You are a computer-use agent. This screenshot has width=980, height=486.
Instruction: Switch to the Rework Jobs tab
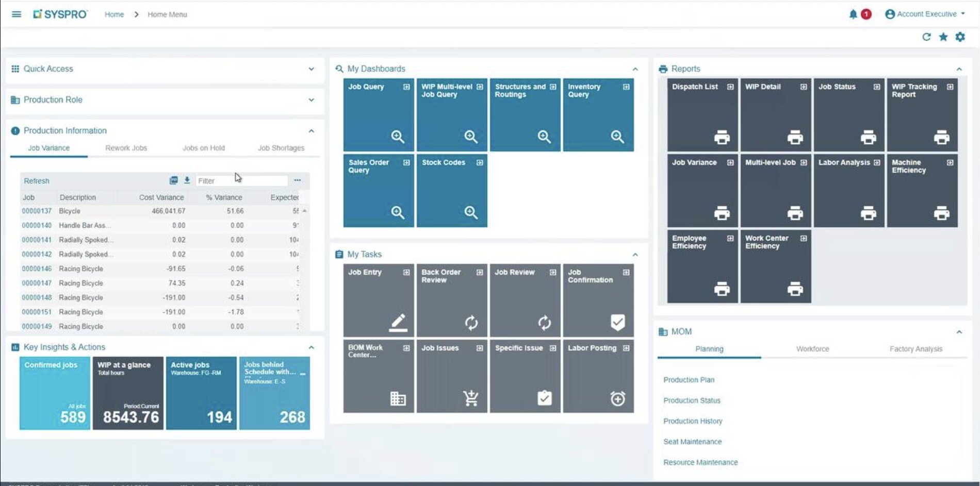126,148
